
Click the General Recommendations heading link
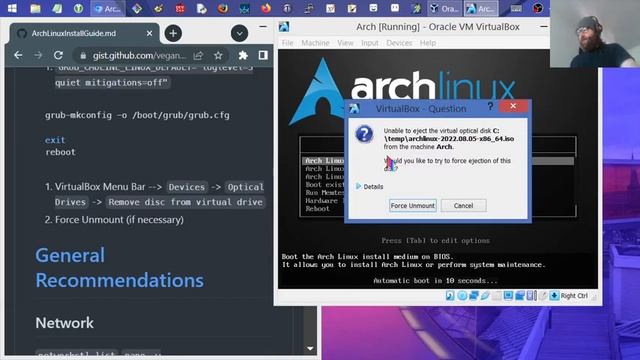(x=119, y=268)
